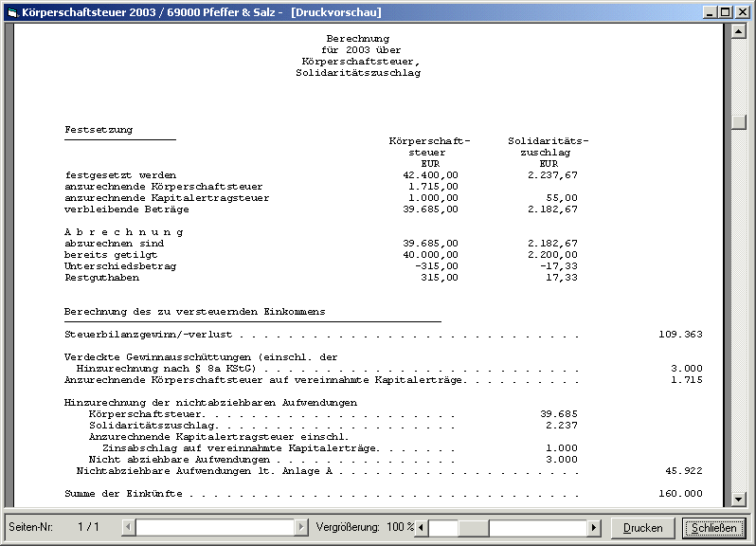Image resolution: width=756 pixels, height=546 pixels.
Task: Click the 'Festsetzung' heading
Action: 99,130
